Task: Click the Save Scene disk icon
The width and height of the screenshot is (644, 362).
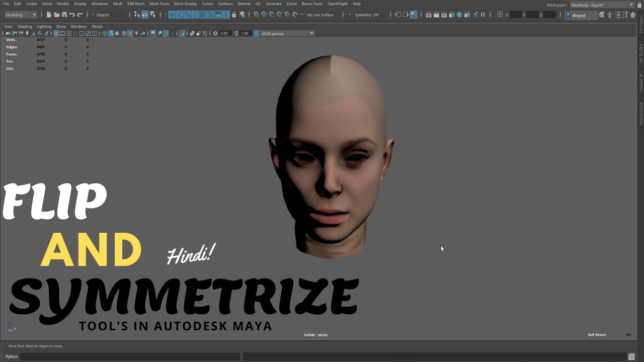Action: (x=64, y=15)
